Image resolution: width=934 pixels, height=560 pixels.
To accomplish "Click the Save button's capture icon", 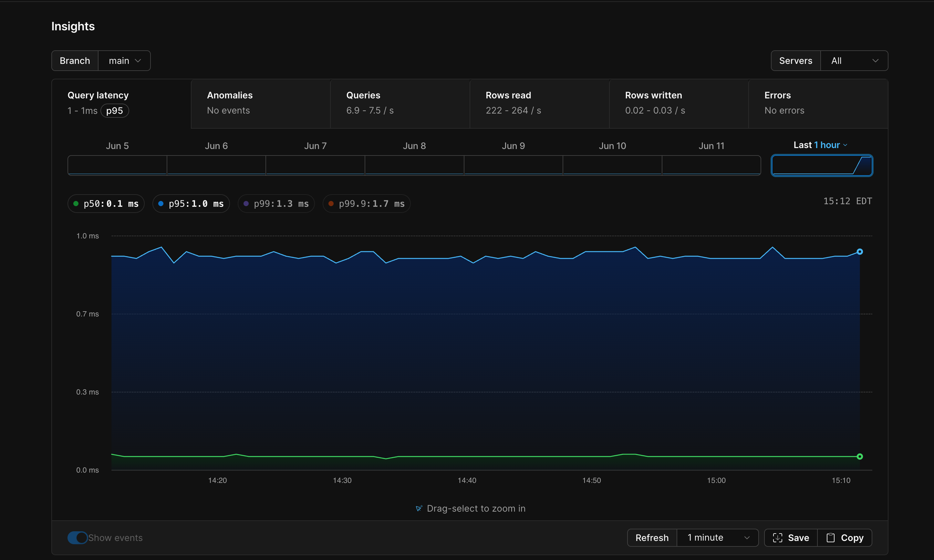I will click(777, 538).
